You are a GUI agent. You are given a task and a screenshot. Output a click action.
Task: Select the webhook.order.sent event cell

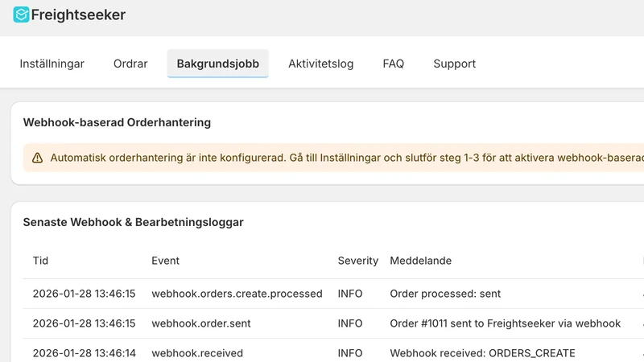pos(201,323)
